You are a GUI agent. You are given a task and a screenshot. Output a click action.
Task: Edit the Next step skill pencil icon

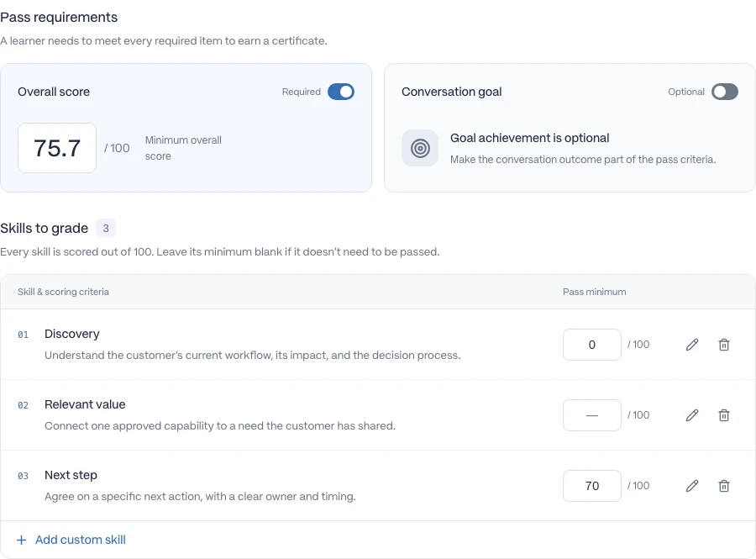[692, 486]
